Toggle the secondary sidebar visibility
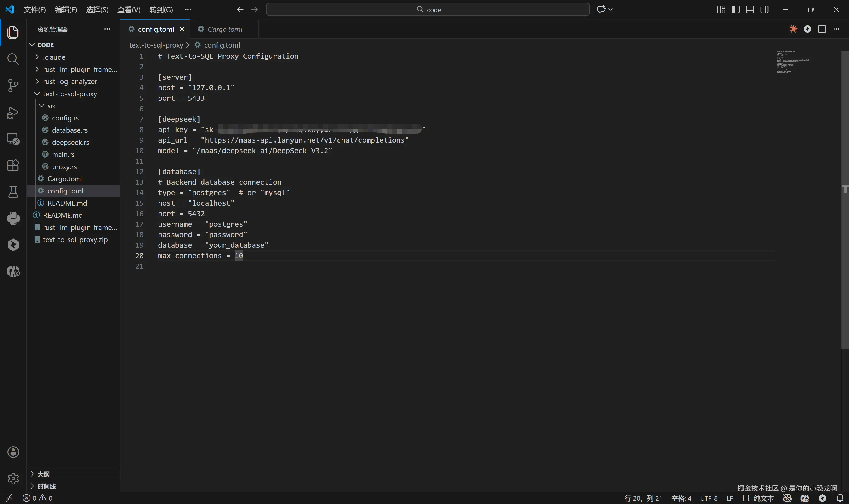The width and height of the screenshot is (849, 504). coord(764,9)
